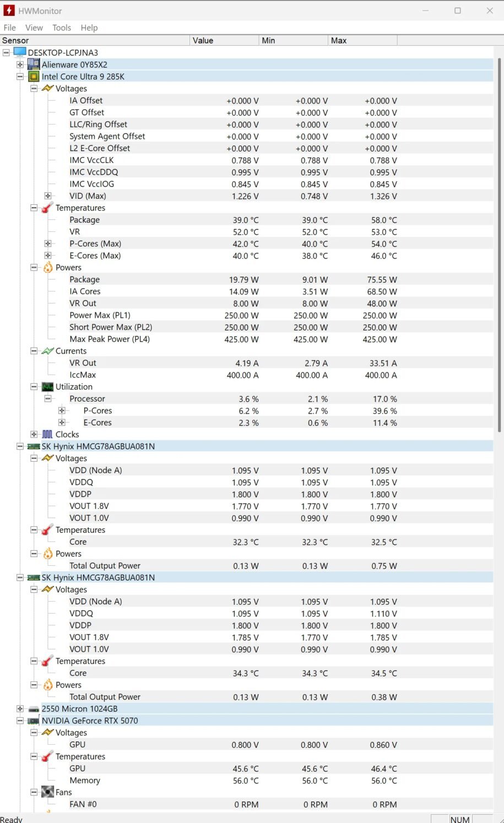Click the Alienware motherboard icon

coord(34,64)
